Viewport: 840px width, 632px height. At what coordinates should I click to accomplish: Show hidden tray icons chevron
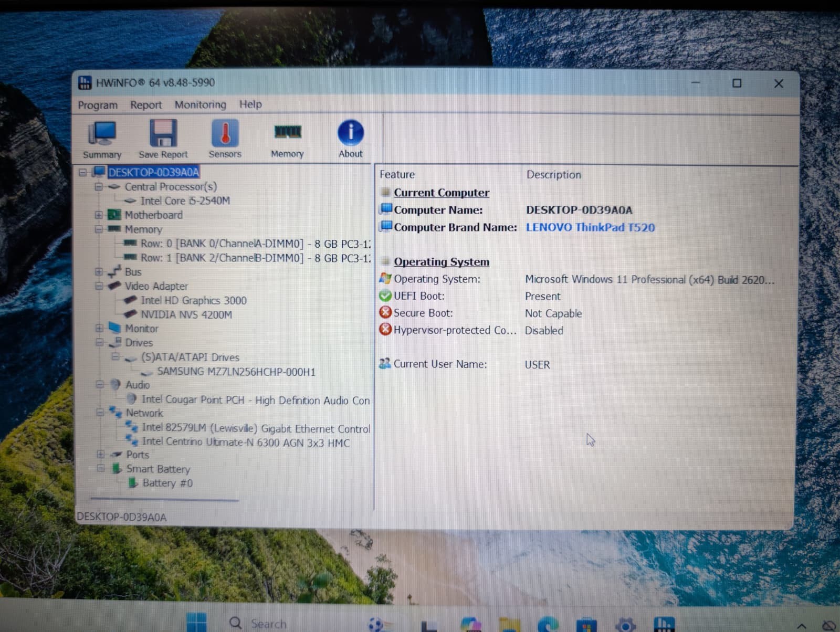[802, 626]
